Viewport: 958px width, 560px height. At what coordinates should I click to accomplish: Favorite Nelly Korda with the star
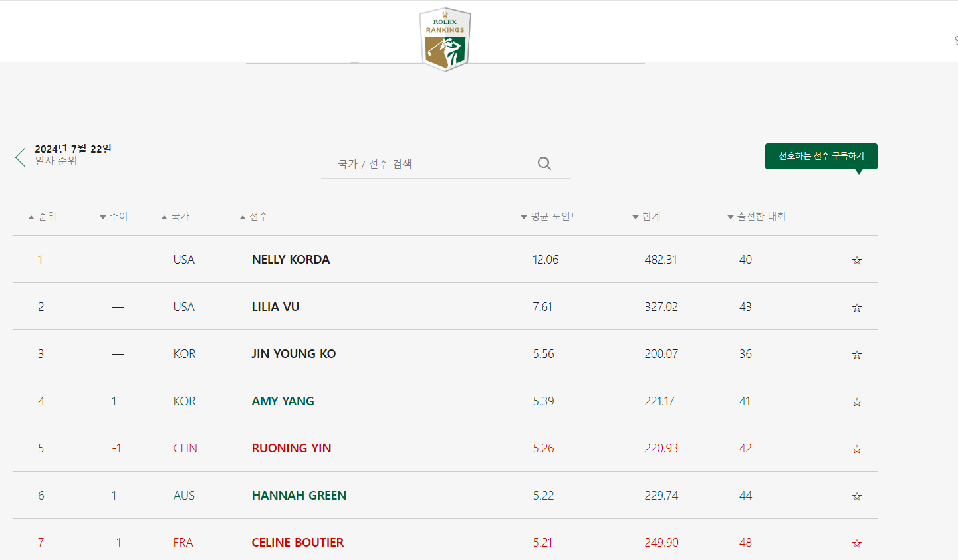[x=857, y=260]
